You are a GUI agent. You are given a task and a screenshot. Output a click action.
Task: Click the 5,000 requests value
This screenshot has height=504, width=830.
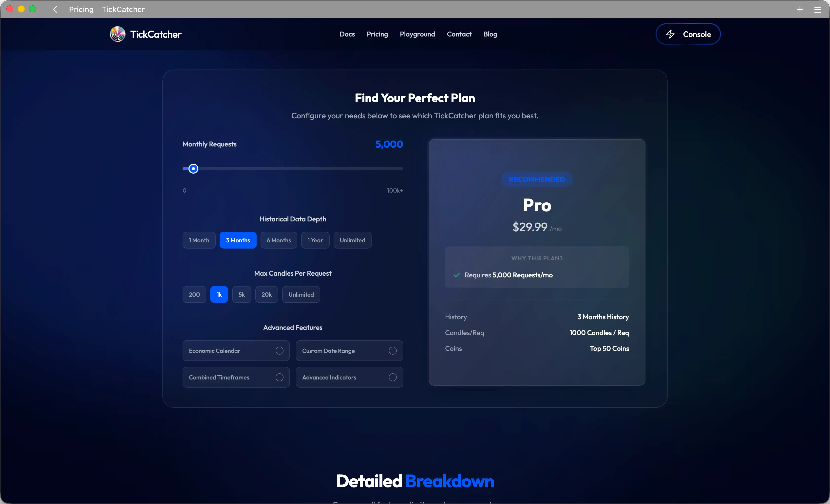[x=389, y=144]
